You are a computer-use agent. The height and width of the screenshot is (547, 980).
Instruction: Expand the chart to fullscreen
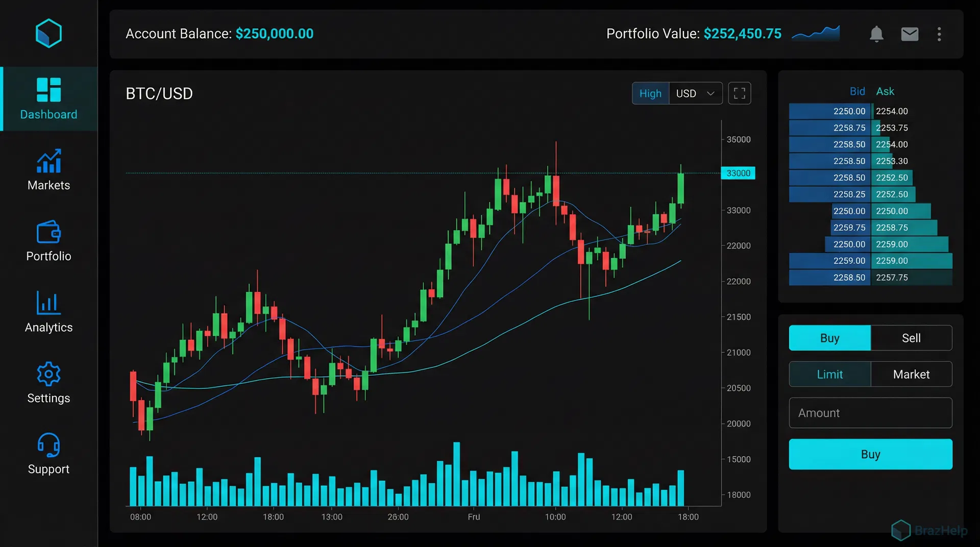(740, 93)
